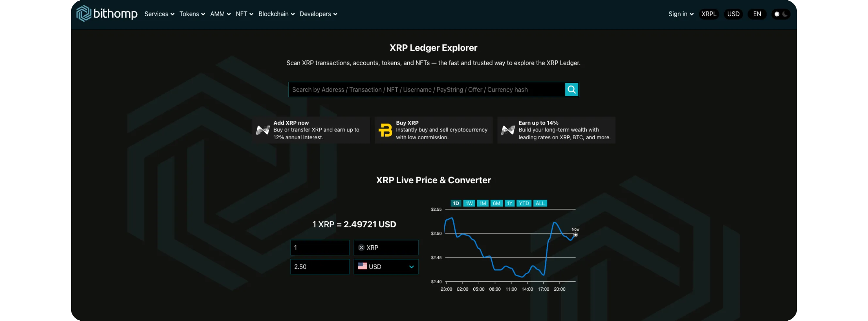Select the 1W chart range
868x321 pixels.
(x=469, y=204)
